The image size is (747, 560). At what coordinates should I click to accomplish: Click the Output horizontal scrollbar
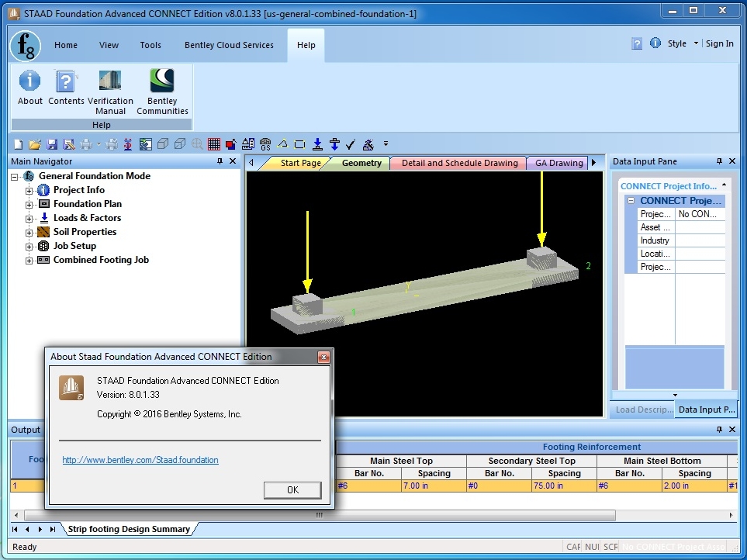coord(320,515)
